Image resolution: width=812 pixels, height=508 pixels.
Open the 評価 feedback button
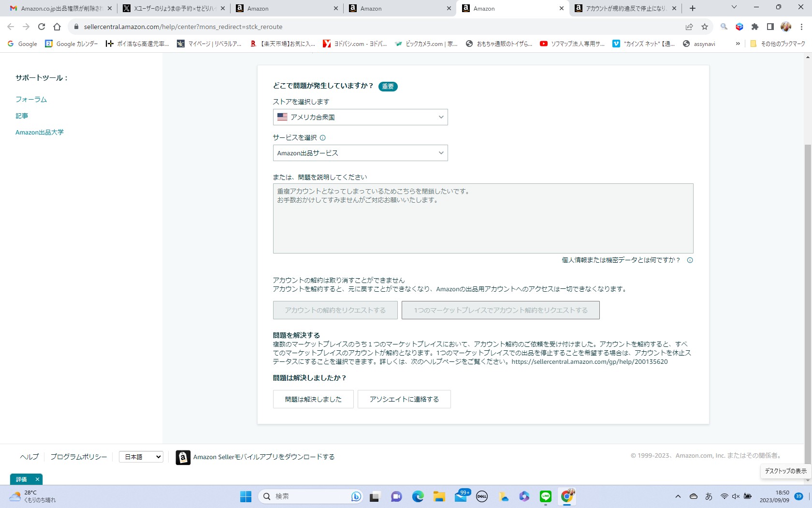21,479
